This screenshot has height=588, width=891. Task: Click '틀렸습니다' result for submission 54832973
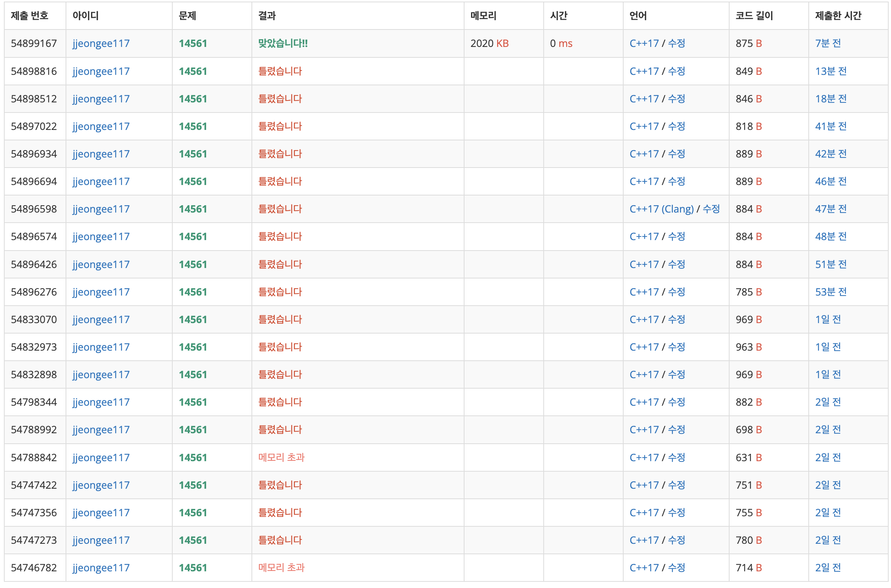click(280, 347)
